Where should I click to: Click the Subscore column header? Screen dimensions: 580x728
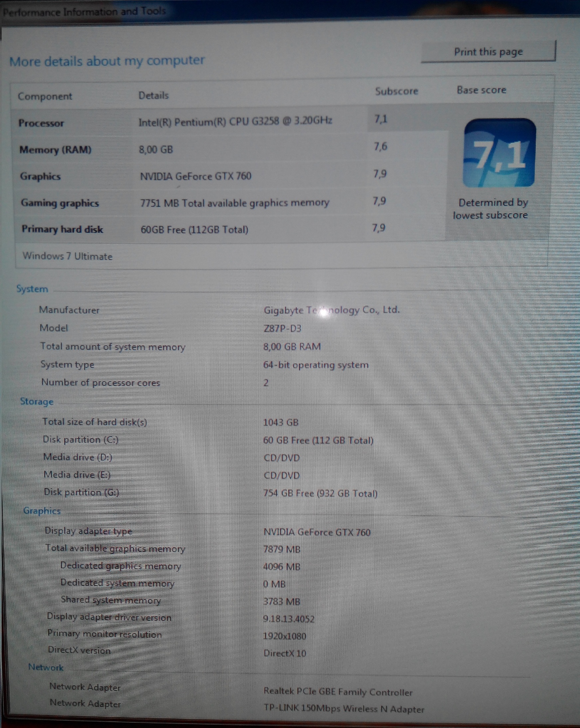pos(396,91)
